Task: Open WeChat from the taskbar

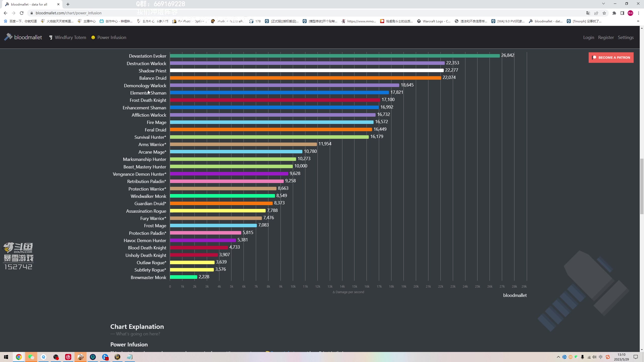Action: tap(31, 357)
